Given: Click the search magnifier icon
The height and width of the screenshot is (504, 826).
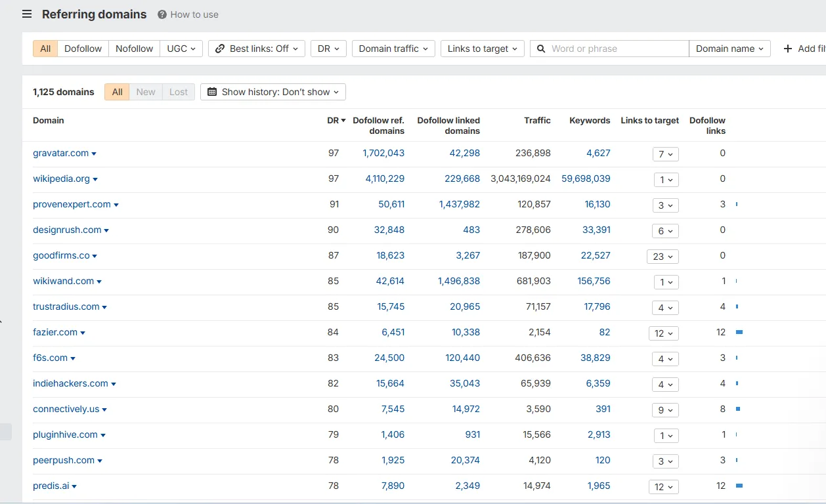Looking at the screenshot, I should tap(541, 49).
